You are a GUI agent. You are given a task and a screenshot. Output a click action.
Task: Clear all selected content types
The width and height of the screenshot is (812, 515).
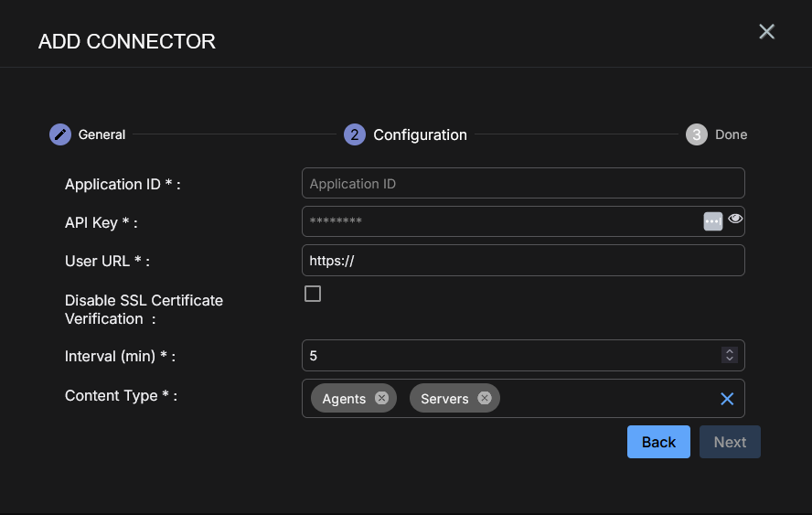[727, 399]
